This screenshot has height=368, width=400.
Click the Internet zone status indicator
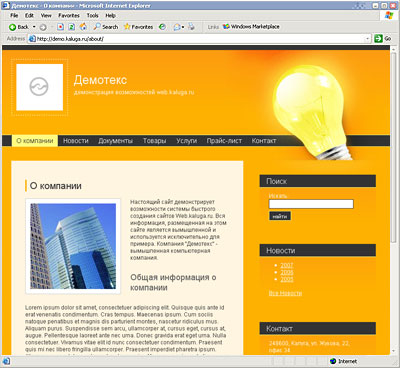[x=343, y=361]
